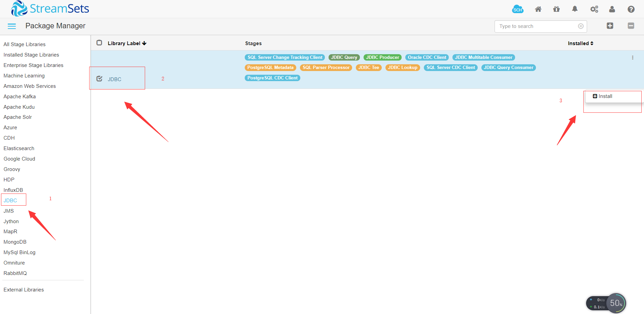Open the JDBC row kebab menu
The width and height of the screenshot is (644, 314).
click(x=632, y=57)
